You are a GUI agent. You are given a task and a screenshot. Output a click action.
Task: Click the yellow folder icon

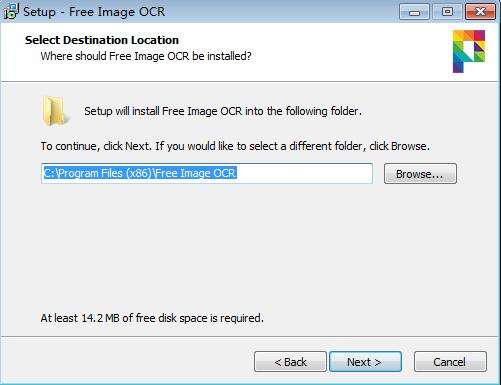pyautogui.click(x=55, y=111)
